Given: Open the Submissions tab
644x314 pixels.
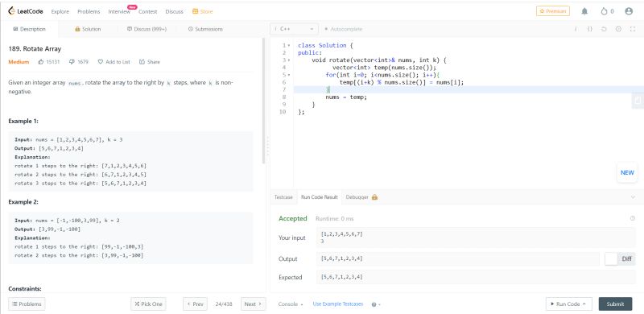Looking at the screenshot, I should pos(205,29).
